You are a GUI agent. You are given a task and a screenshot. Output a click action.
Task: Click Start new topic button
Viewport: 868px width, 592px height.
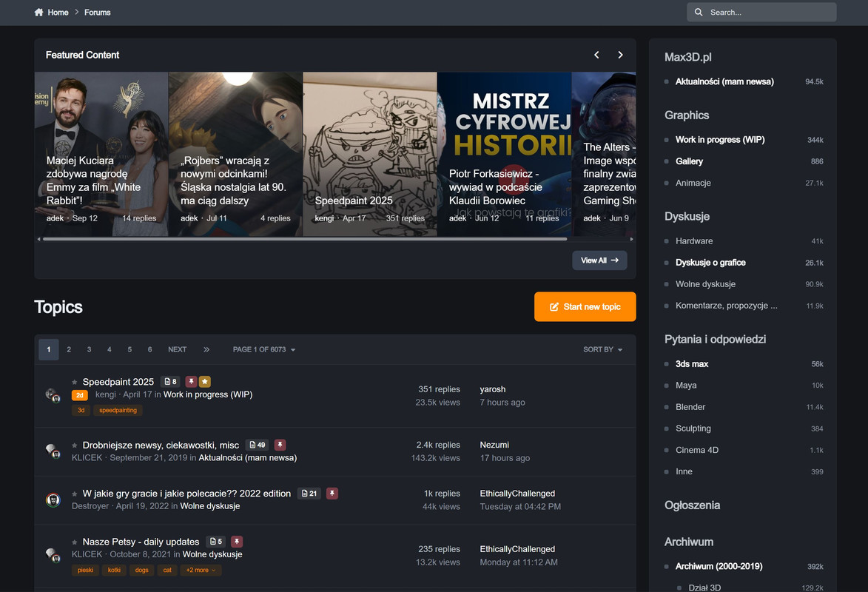[x=585, y=307]
